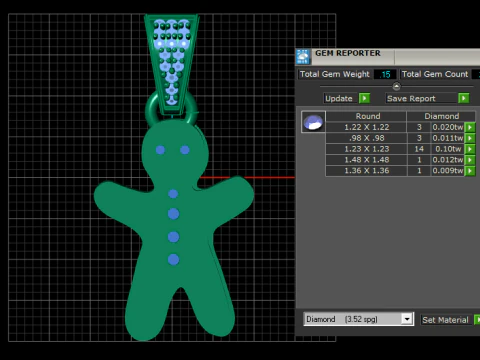Select the gingerbread man's left eye gem
The image size is (480, 360).
(160, 150)
